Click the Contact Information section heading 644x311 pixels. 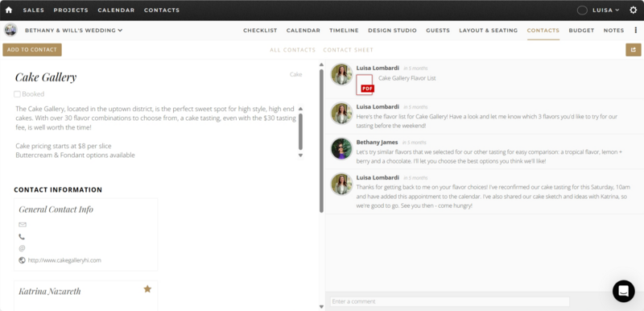[x=58, y=190]
